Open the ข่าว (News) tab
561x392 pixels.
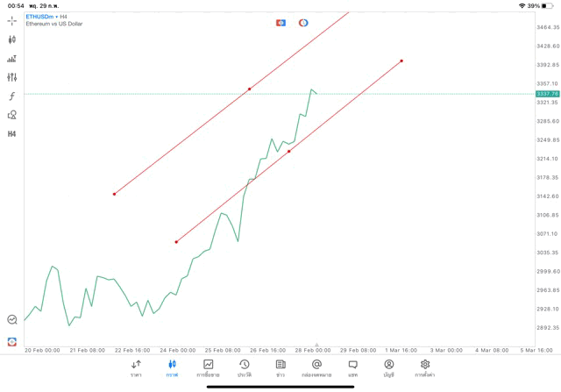pos(280,368)
